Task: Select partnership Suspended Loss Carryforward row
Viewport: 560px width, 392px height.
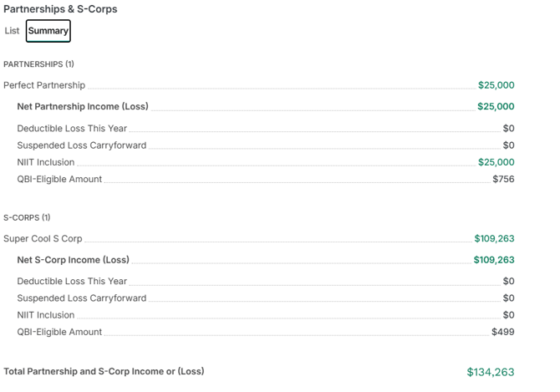Action: click(x=266, y=145)
